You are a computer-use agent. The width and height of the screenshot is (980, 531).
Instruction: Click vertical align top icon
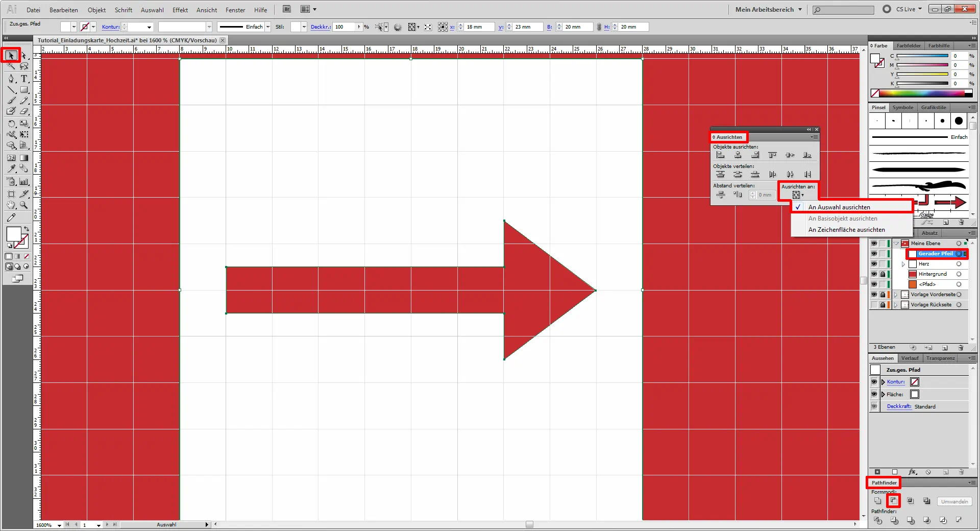772,155
